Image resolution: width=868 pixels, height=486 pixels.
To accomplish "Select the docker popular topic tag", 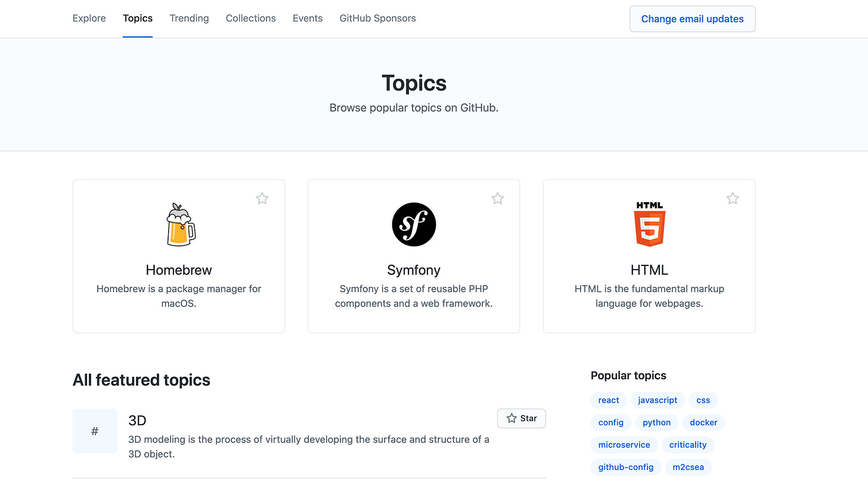I will tap(703, 422).
